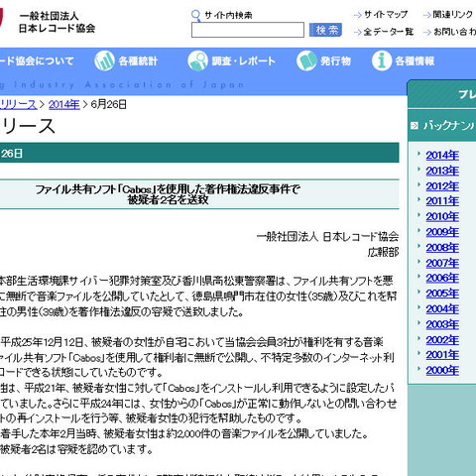Open the 2014年 back number link
The width and height of the screenshot is (476, 476).
coord(442,155)
